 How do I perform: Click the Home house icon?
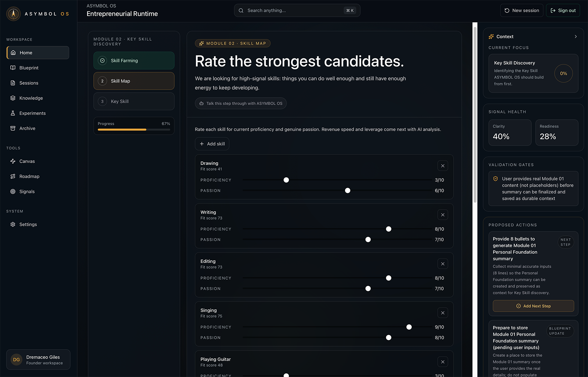pyautogui.click(x=13, y=52)
